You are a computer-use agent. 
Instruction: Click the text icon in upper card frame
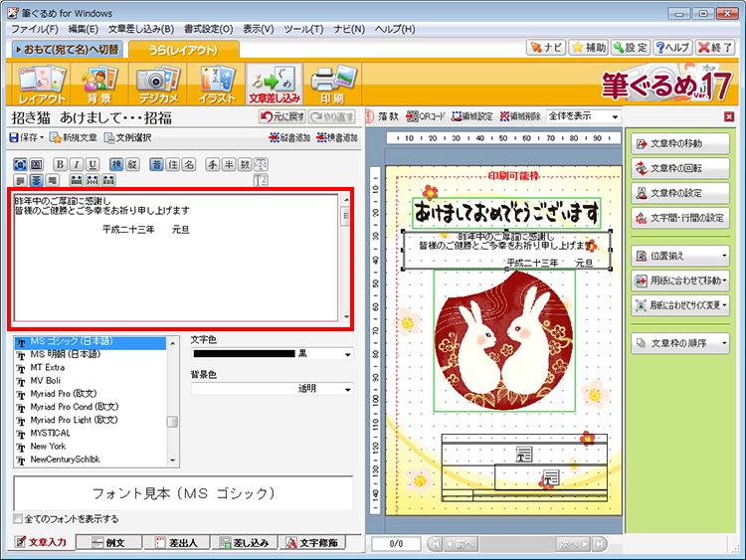click(x=524, y=454)
